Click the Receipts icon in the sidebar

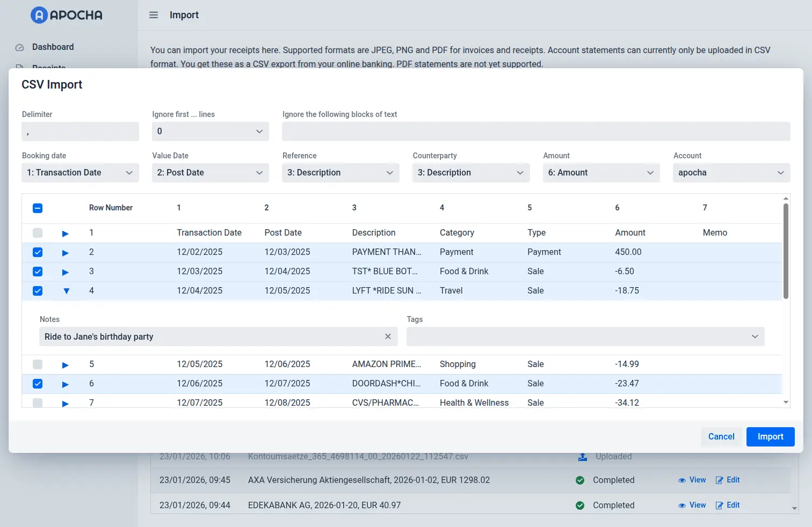(x=19, y=68)
